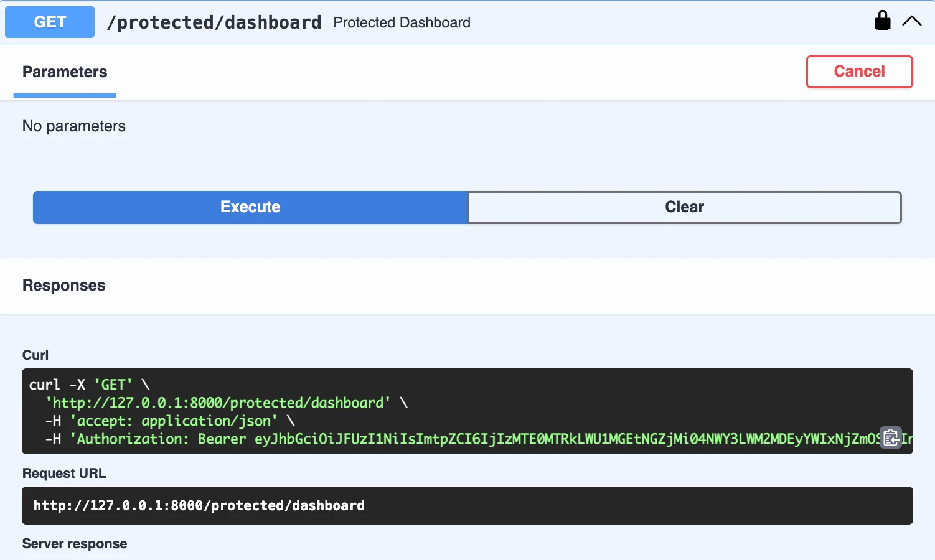This screenshot has height=560, width=935.
Task: Select the Parameters tab
Action: pyautogui.click(x=65, y=72)
